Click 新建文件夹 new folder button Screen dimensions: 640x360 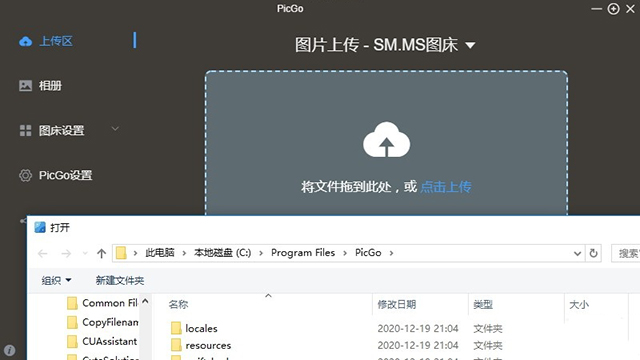tap(120, 280)
